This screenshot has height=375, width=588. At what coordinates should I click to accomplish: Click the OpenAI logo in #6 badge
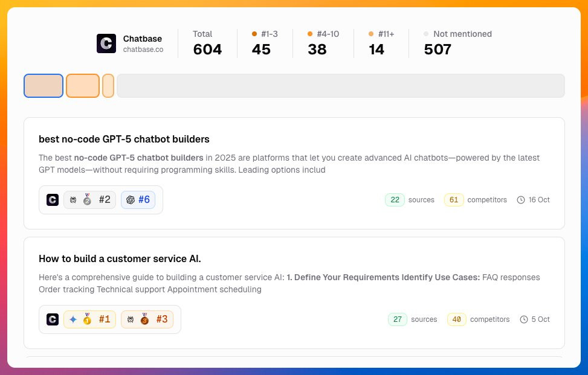[x=131, y=200]
